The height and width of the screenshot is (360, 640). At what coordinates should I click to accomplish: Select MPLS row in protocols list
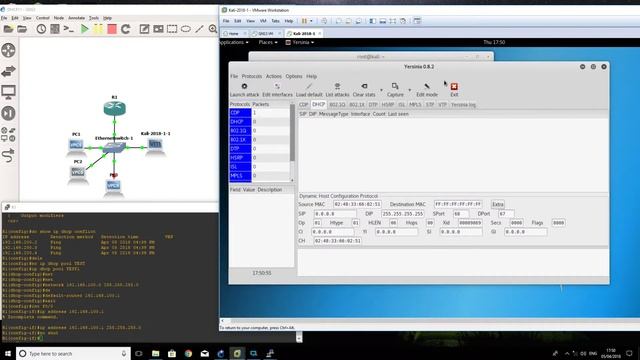point(260,176)
